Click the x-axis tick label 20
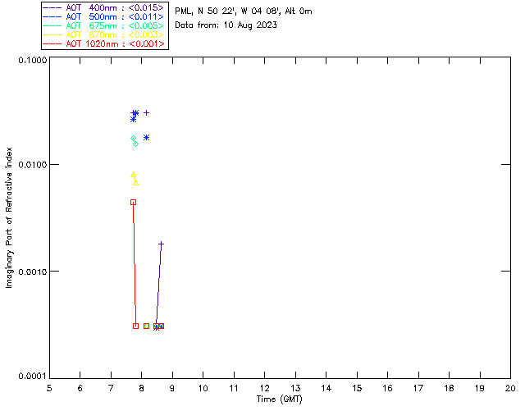The height and width of the screenshot is (420, 525). [x=510, y=388]
